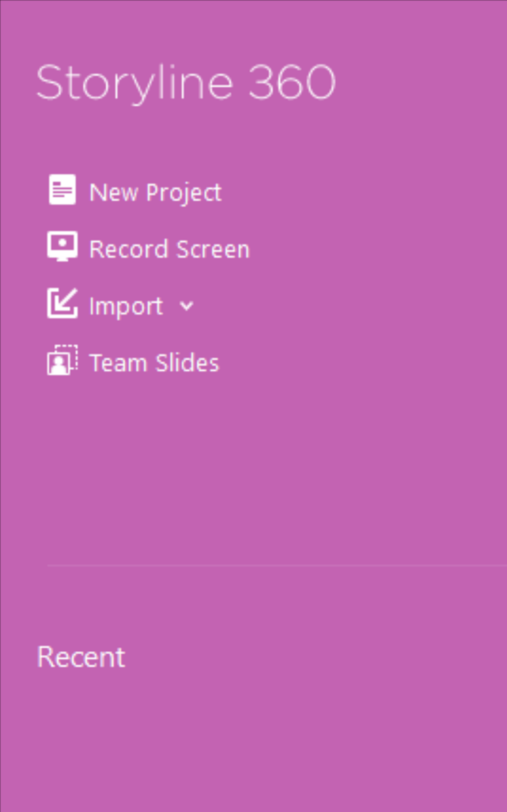Expand the Import dropdown chevron
The width and height of the screenshot is (507, 812).
(x=187, y=306)
